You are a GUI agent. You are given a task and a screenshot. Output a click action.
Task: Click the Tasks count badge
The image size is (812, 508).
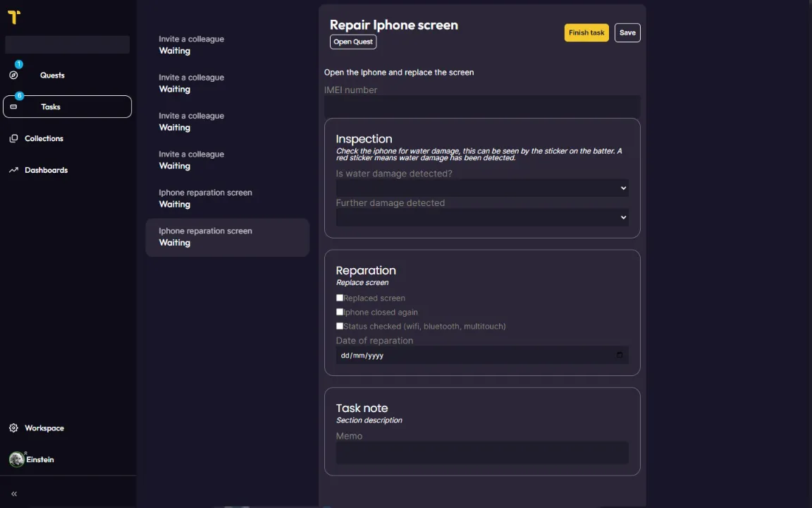point(19,96)
